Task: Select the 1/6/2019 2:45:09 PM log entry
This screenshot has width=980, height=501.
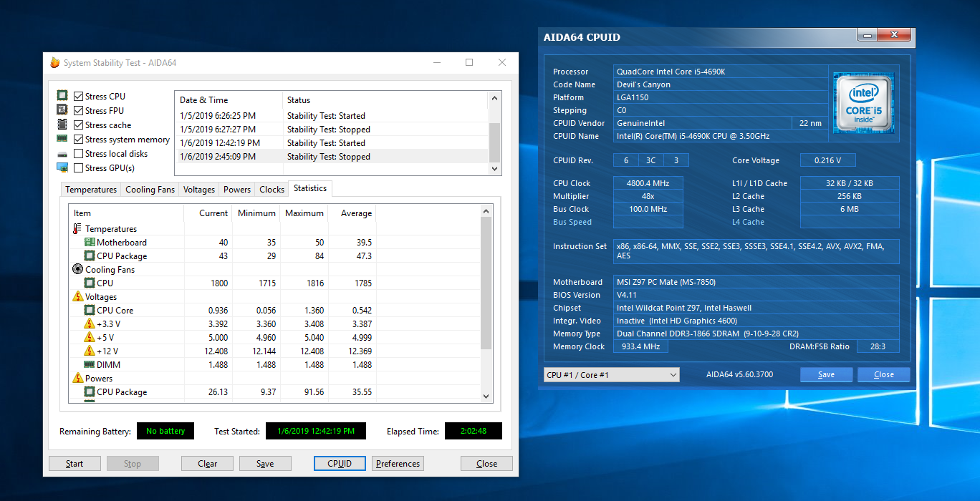Action: pos(332,157)
